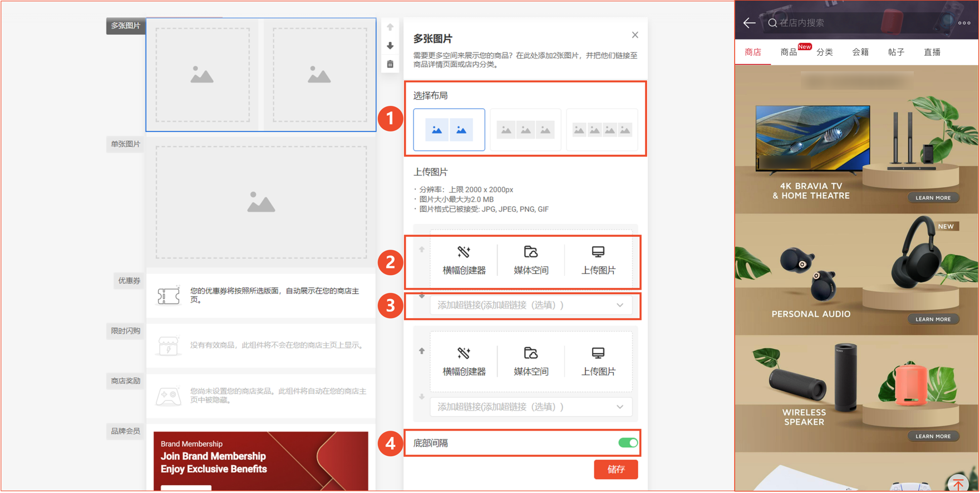Open the 4K Bravia TV banner image
Image resolution: width=980 pixels, height=493 pixels.
point(856,140)
